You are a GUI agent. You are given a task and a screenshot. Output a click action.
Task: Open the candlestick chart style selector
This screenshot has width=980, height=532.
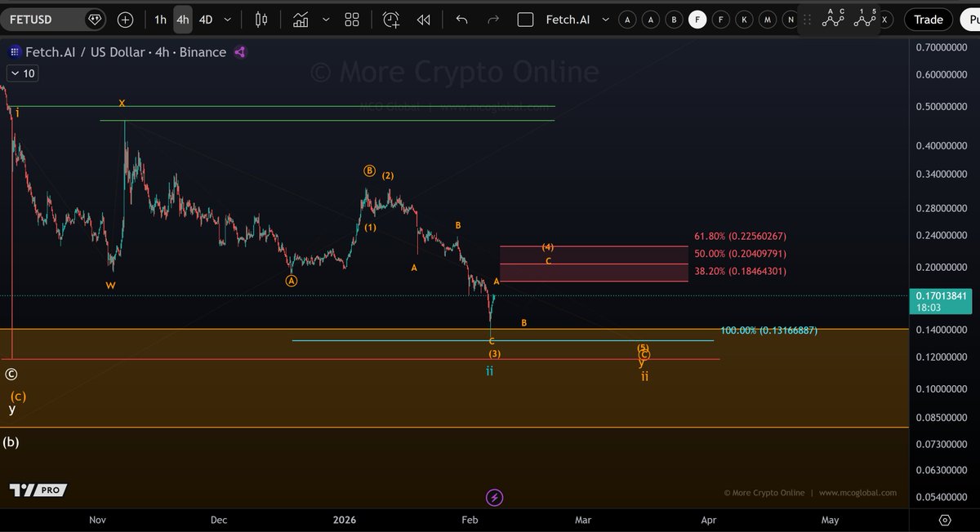tap(261, 20)
